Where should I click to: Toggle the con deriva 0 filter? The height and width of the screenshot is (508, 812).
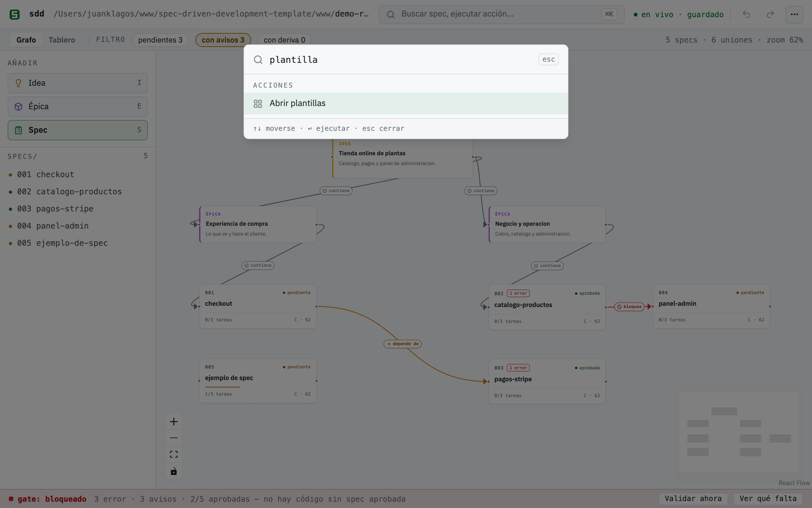284,40
